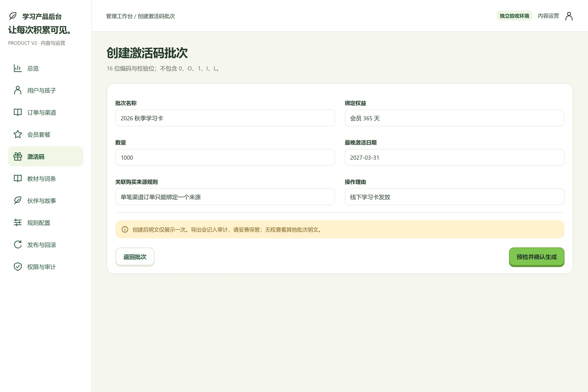Open the 最晚激活日期 date field
588x392 pixels.
(454, 157)
